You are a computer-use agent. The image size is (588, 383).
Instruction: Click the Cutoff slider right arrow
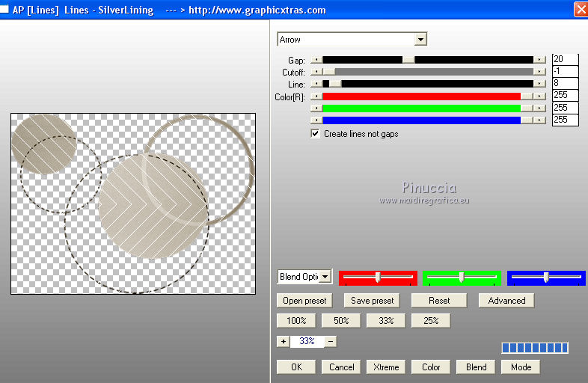(539, 72)
